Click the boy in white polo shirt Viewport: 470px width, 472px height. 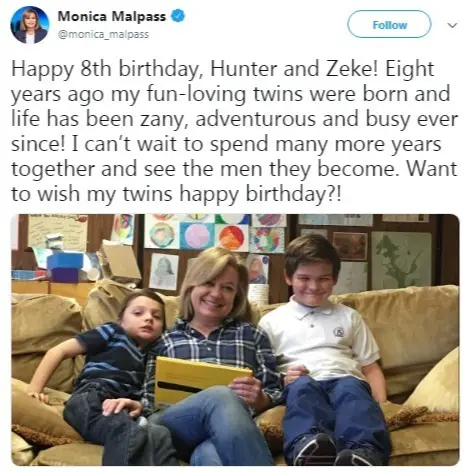coord(328,350)
